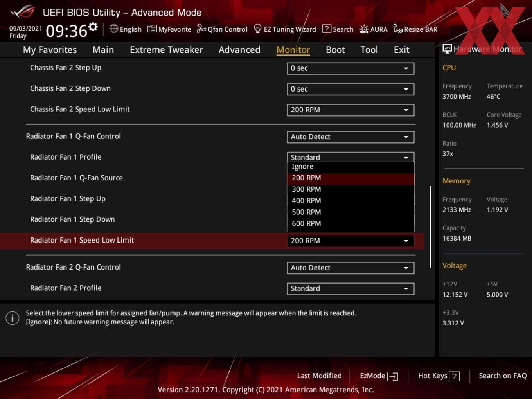Click +12V value 12.152 V
This screenshot has height=399, width=532.
point(455,295)
